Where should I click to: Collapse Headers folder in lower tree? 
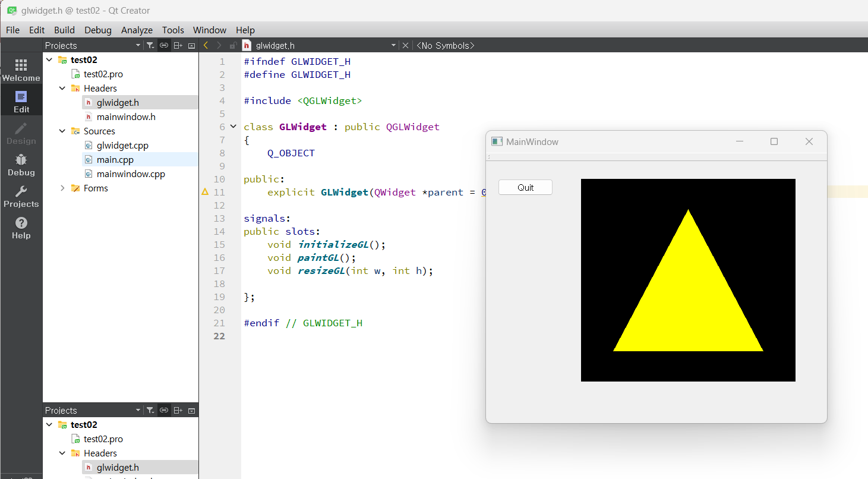62,453
